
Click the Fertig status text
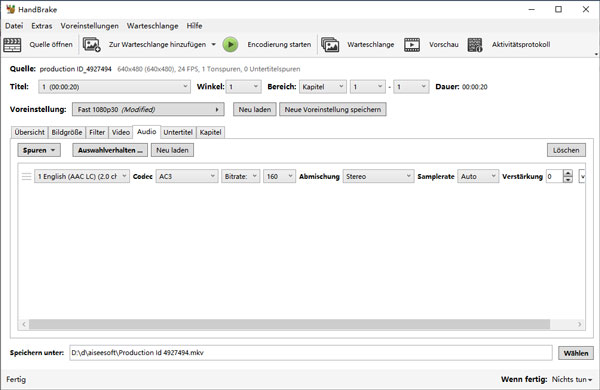[16, 380]
